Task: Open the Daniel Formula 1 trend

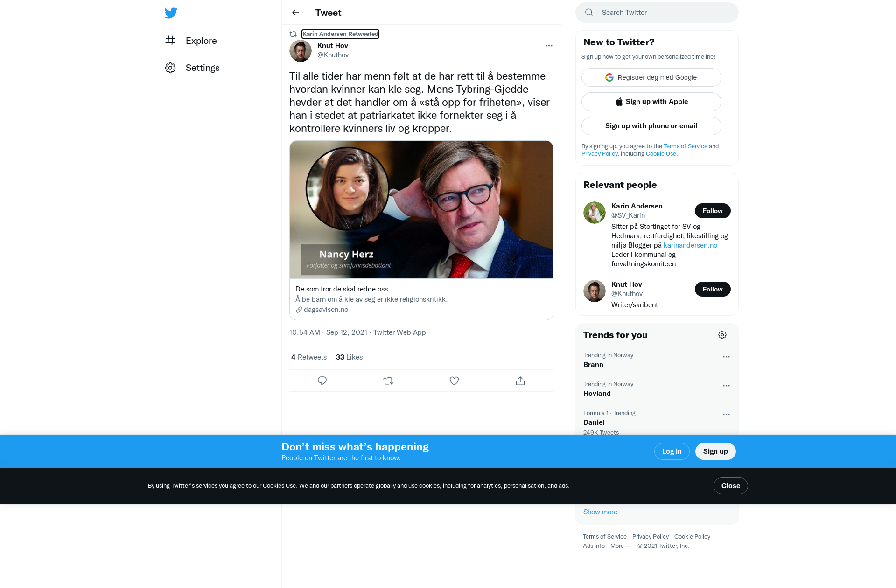Action: tap(594, 422)
